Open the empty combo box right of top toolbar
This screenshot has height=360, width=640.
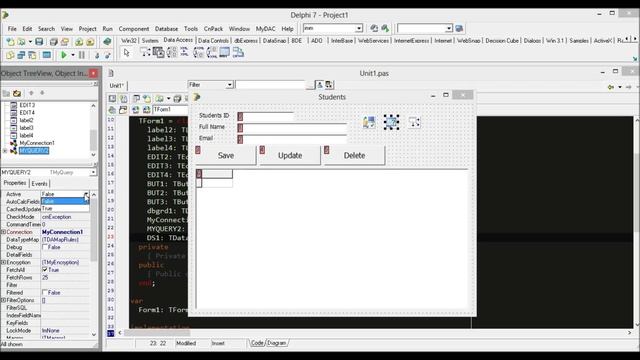tap(449, 28)
